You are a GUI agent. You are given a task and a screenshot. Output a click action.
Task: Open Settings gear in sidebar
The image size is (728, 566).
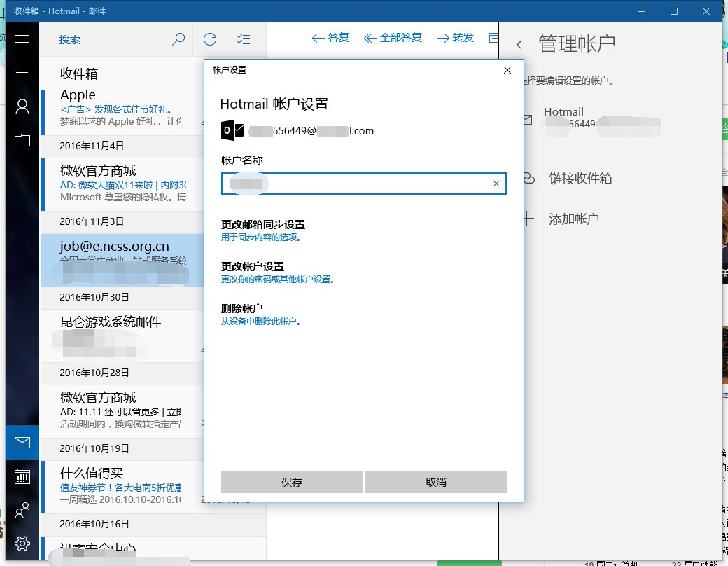[22, 543]
